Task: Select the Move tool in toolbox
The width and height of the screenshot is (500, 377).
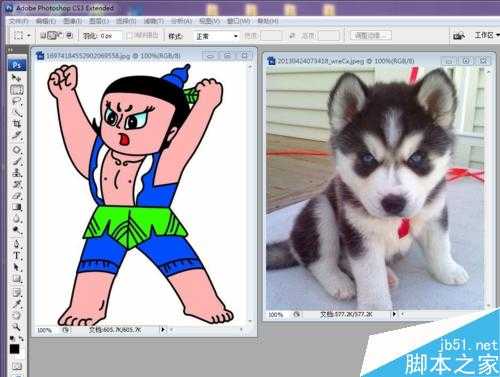Action: 16,78
